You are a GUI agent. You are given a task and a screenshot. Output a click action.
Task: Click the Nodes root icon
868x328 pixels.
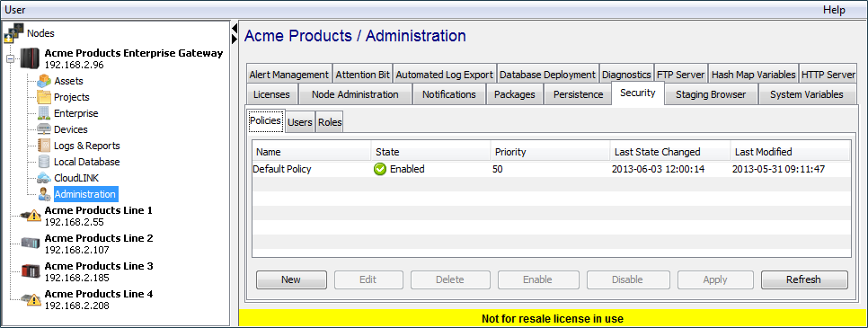(x=13, y=32)
